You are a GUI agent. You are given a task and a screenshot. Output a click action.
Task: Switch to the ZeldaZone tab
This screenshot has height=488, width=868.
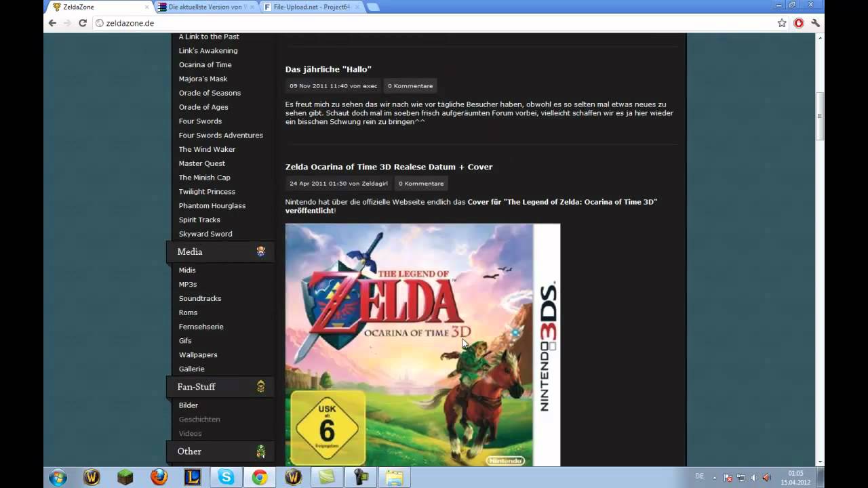[x=100, y=7]
